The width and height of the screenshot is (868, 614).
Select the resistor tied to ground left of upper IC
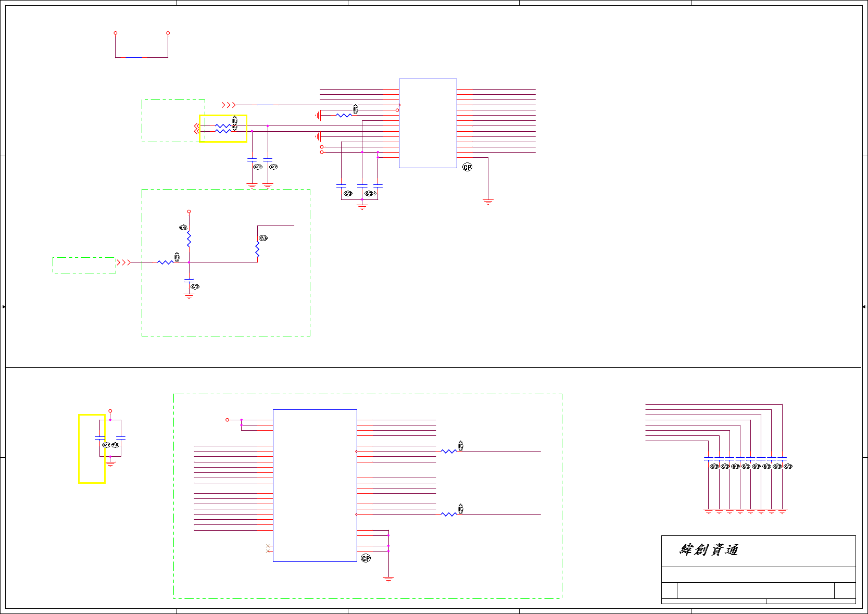click(x=344, y=116)
